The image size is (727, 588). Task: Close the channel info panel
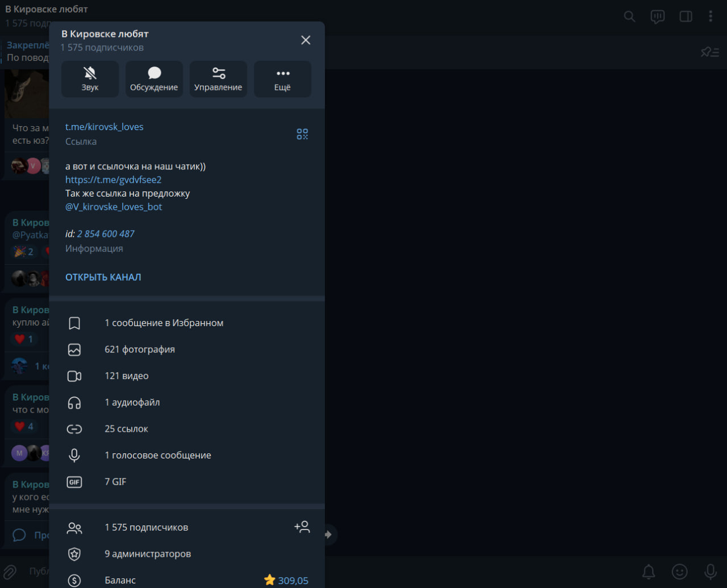(306, 40)
